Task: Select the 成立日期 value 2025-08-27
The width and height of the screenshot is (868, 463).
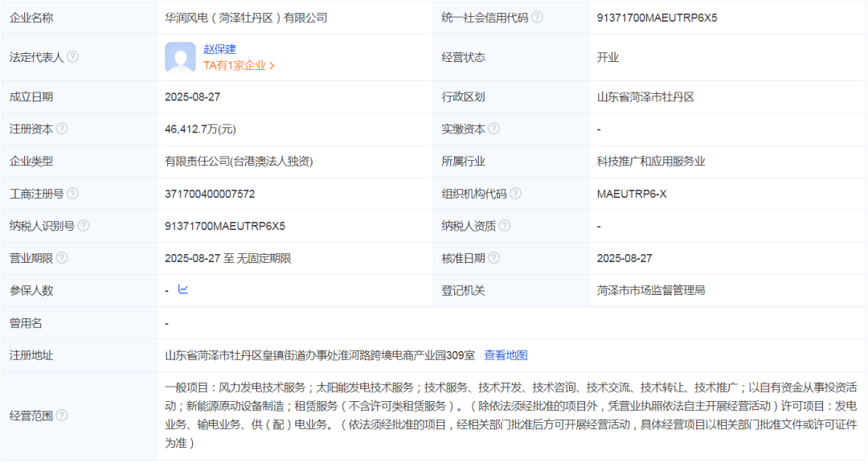Action: pyautogui.click(x=193, y=97)
